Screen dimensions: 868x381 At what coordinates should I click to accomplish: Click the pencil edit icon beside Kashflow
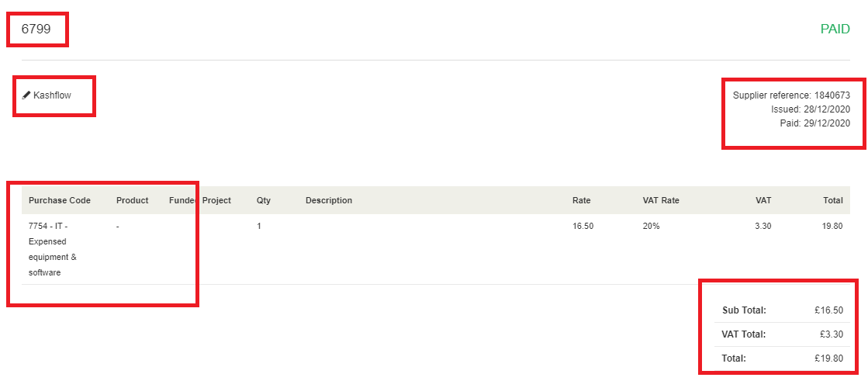26,95
